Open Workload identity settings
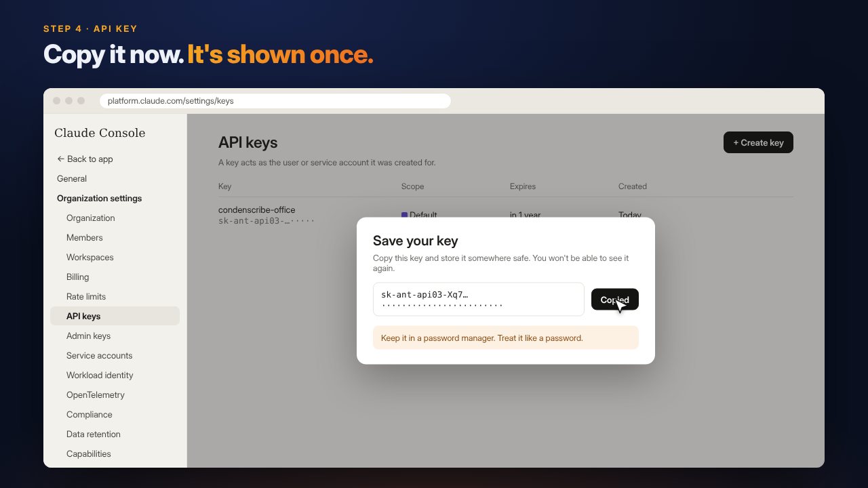 pyautogui.click(x=100, y=375)
